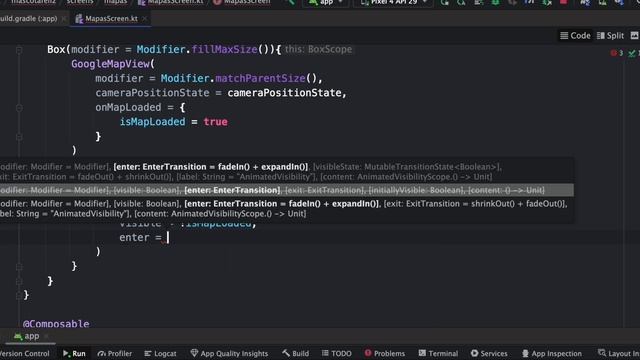The width and height of the screenshot is (640, 360).
Task: Open the Build tool window
Action: (x=296, y=353)
